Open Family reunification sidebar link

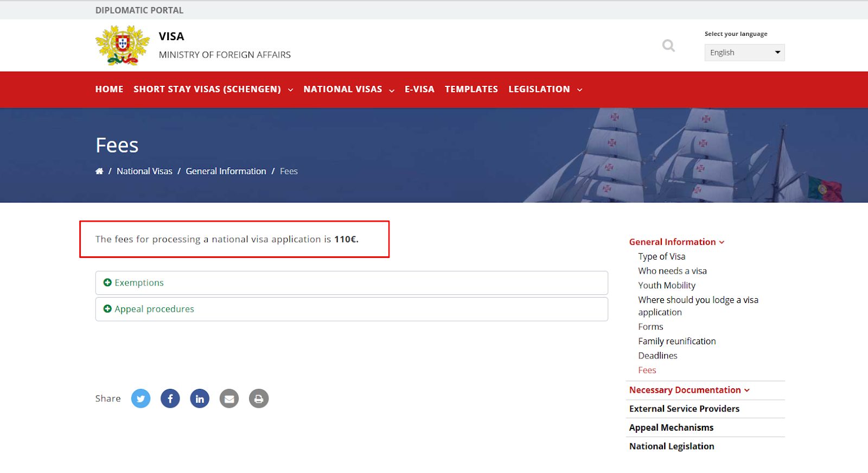pos(677,341)
